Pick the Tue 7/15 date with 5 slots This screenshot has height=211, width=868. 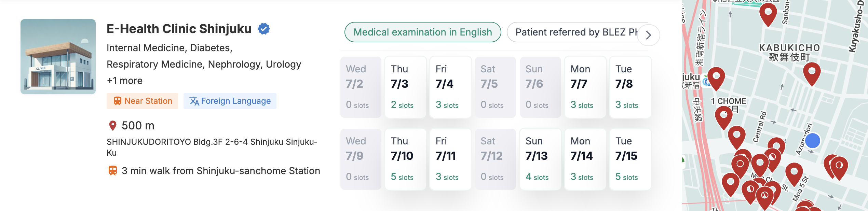coord(630,159)
